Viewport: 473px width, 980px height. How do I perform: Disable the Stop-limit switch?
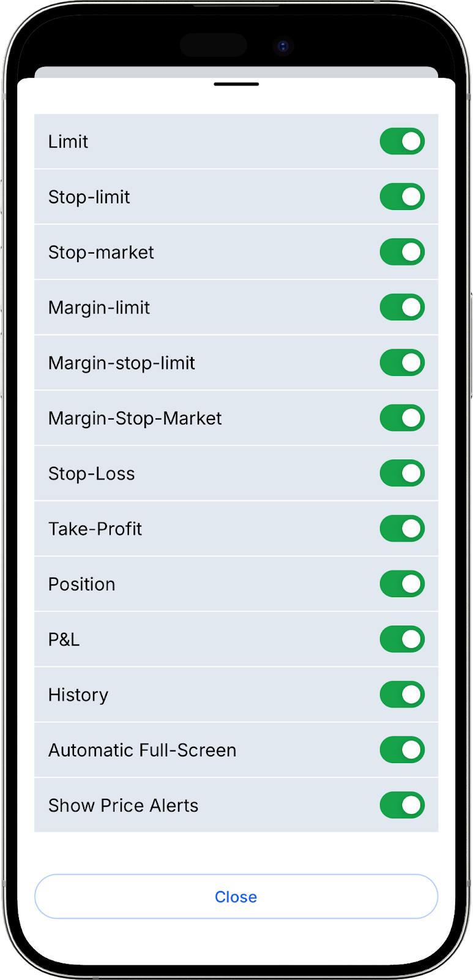click(402, 197)
